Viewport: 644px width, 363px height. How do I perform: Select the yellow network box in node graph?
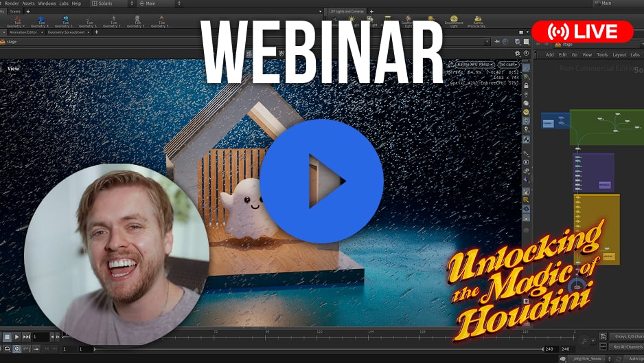(x=597, y=230)
